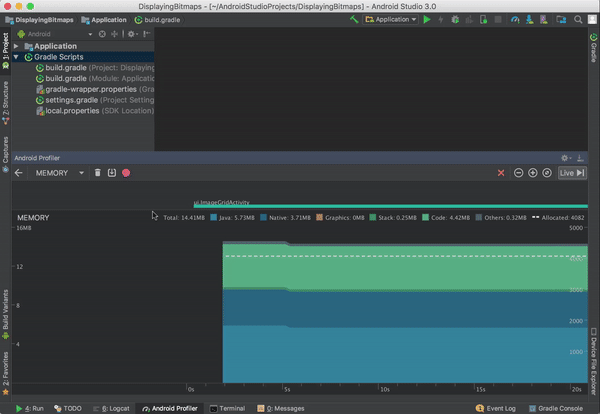The image size is (600, 414).
Task: Toggle the Build Variants side panel
Action: pos(5,314)
